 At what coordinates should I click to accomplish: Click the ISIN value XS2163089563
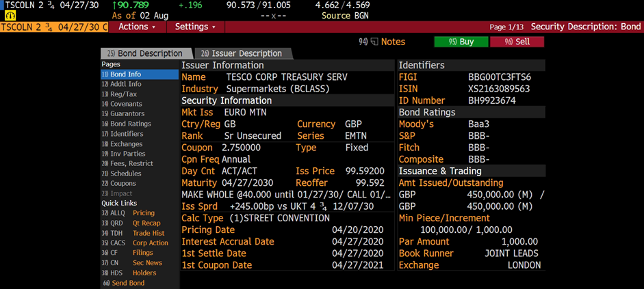click(x=499, y=89)
